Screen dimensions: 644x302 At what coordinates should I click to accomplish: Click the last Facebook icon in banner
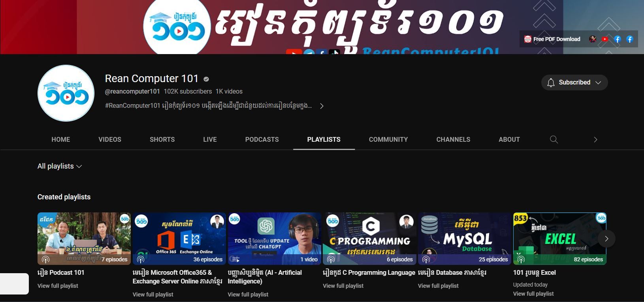(x=630, y=39)
